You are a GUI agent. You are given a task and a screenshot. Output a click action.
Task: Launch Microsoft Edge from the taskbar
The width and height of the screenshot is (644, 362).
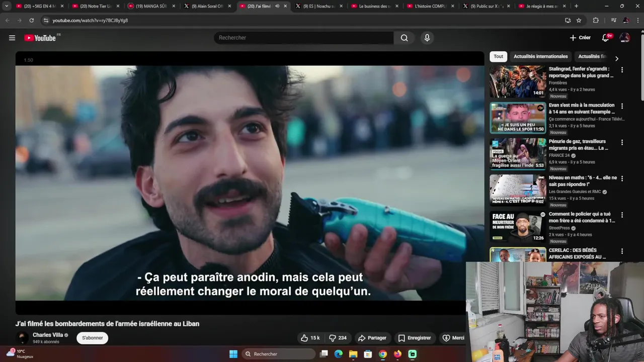tap(339, 354)
